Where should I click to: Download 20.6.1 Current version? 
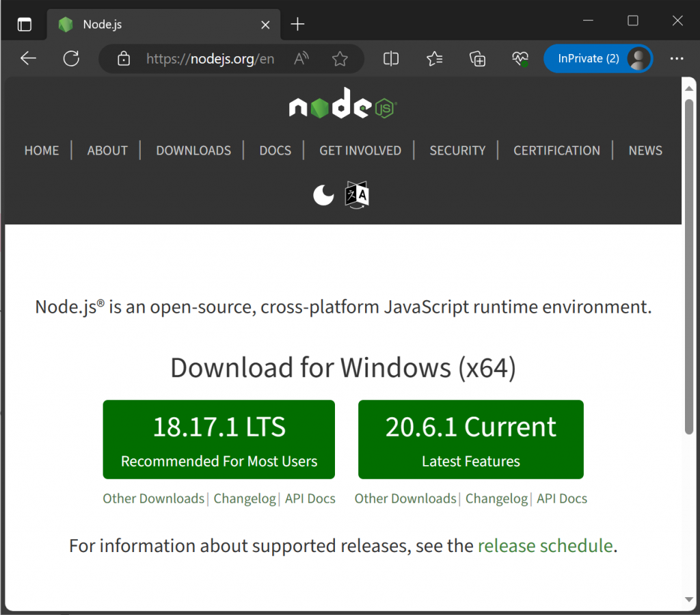coord(470,439)
